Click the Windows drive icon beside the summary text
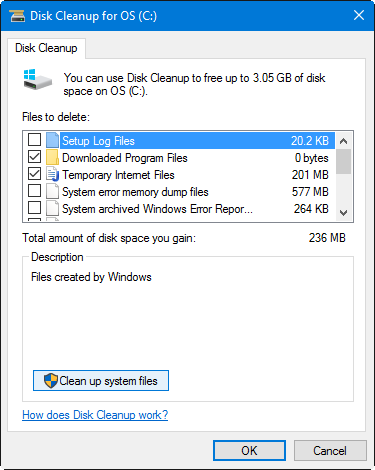The image size is (375, 470). click(38, 79)
